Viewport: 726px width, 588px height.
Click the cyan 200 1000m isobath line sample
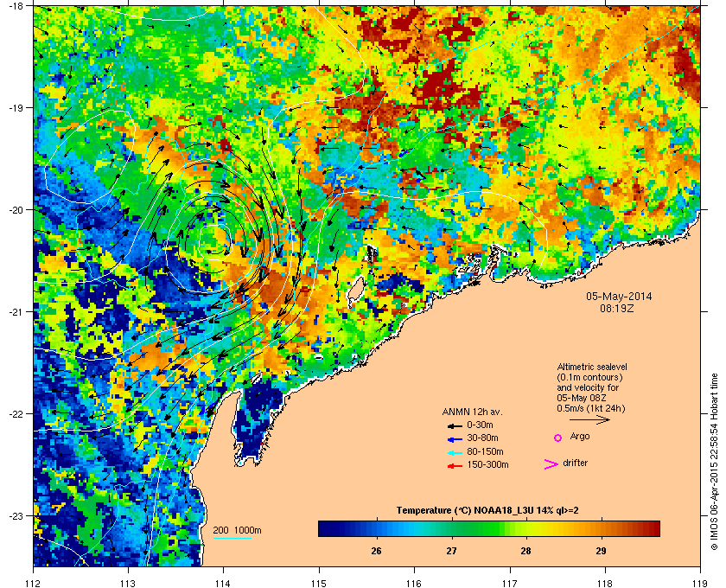(232, 538)
